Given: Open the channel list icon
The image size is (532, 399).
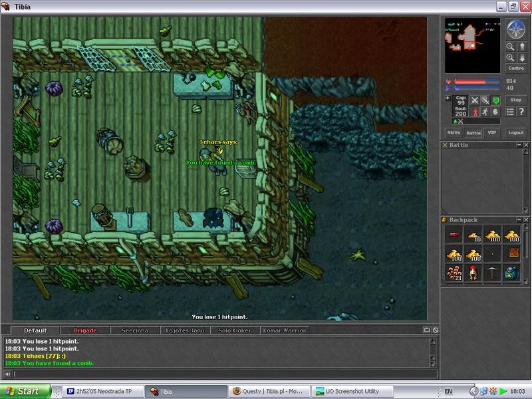Looking at the screenshot, I should pos(427,330).
